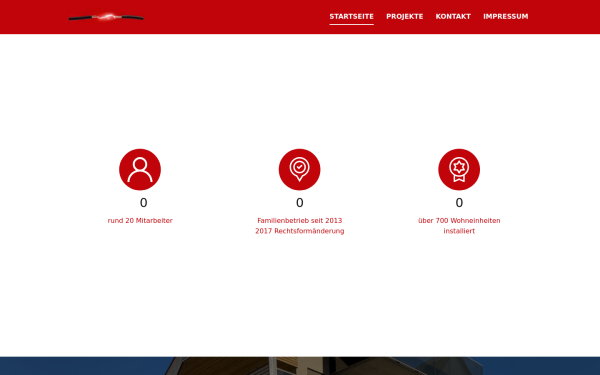Select the "Familienbetrieb seit 2013" text
600x375 pixels.
pyautogui.click(x=300, y=220)
